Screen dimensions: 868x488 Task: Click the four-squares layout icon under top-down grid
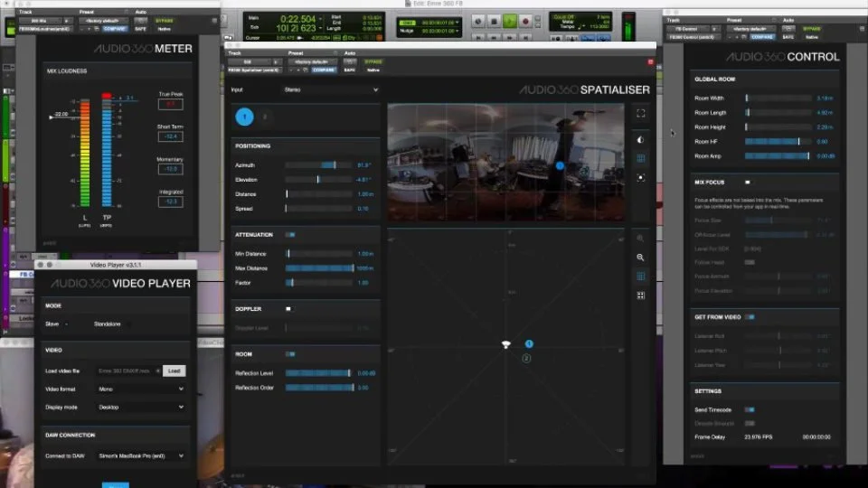pos(640,296)
